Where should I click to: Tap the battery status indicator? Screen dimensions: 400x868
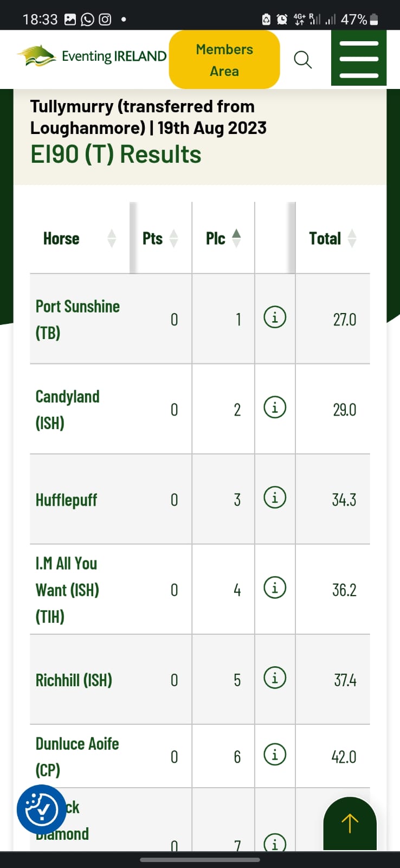pos(373,20)
